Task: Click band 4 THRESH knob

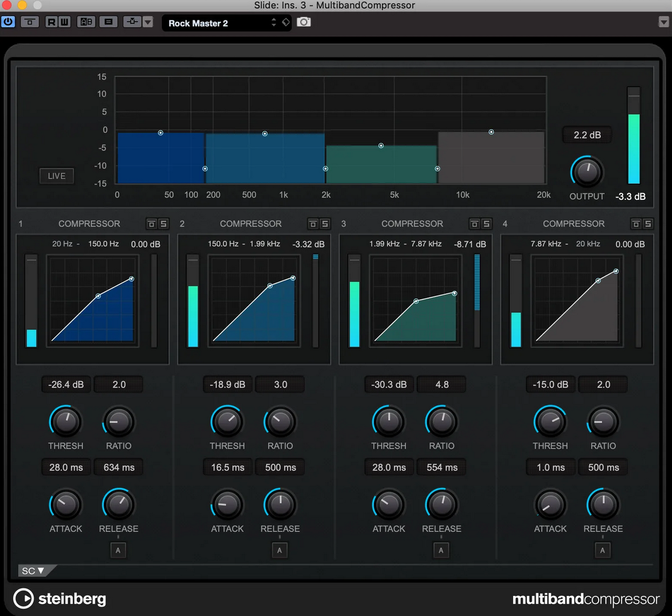Action: (x=550, y=422)
